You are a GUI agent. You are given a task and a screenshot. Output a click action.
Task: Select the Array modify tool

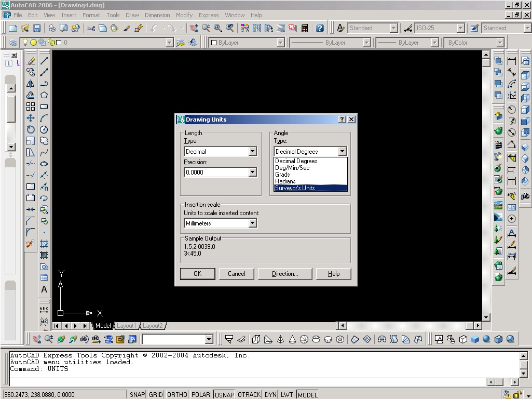31,107
